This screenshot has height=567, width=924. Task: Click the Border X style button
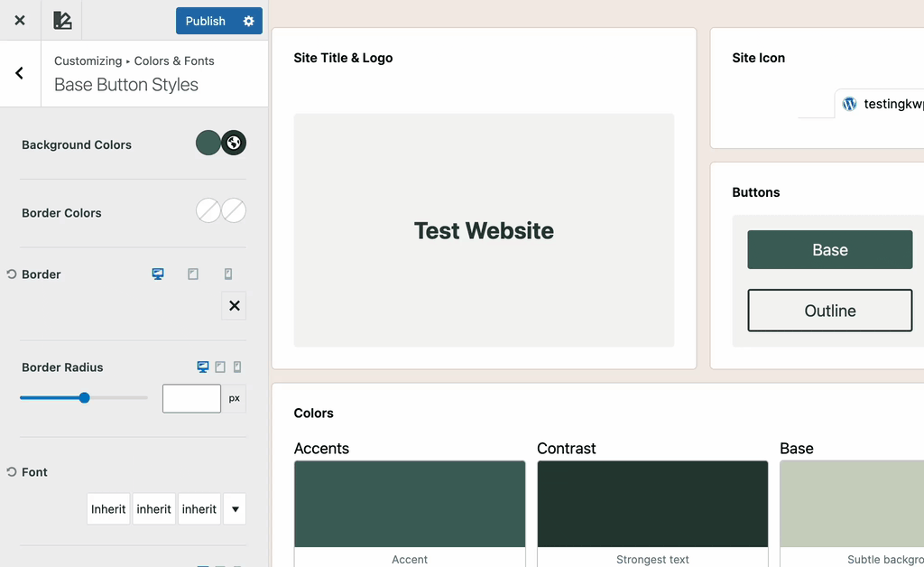[234, 306]
